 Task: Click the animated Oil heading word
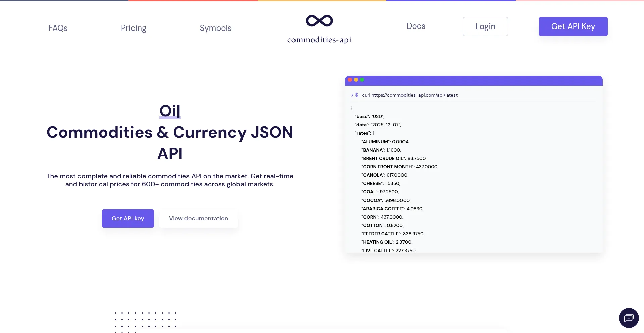click(170, 111)
